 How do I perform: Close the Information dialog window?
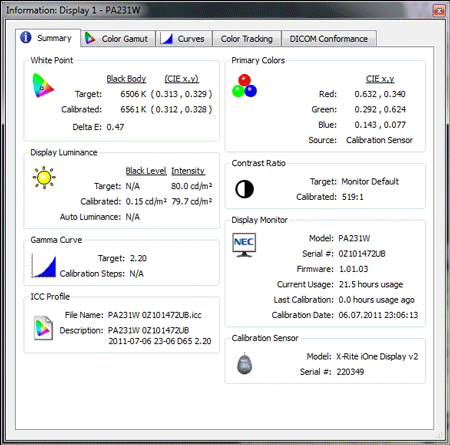point(439,11)
